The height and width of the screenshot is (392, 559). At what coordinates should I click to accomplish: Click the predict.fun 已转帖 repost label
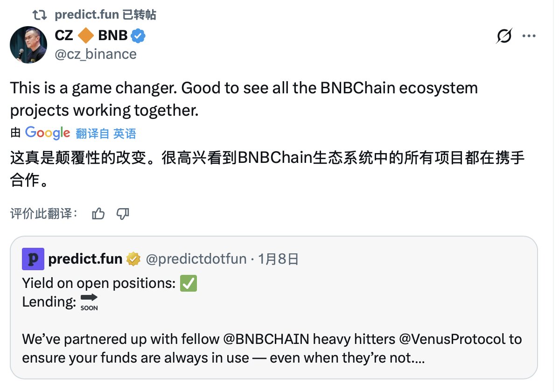point(105,15)
